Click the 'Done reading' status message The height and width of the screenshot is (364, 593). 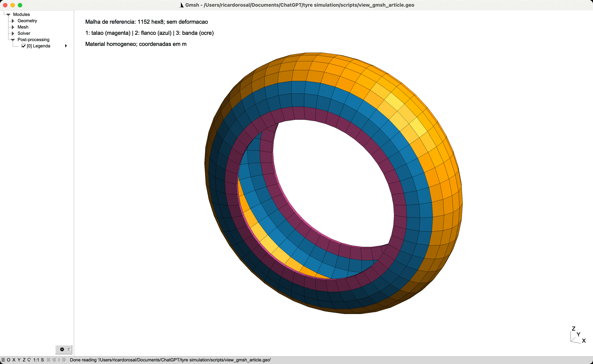[x=170, y=360]
